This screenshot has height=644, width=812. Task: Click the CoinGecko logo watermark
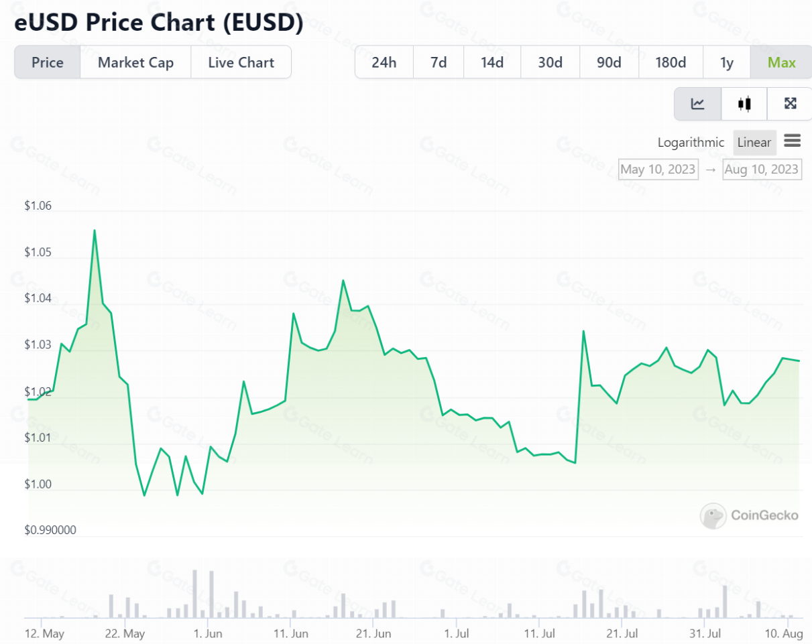(x=750, y=515)
